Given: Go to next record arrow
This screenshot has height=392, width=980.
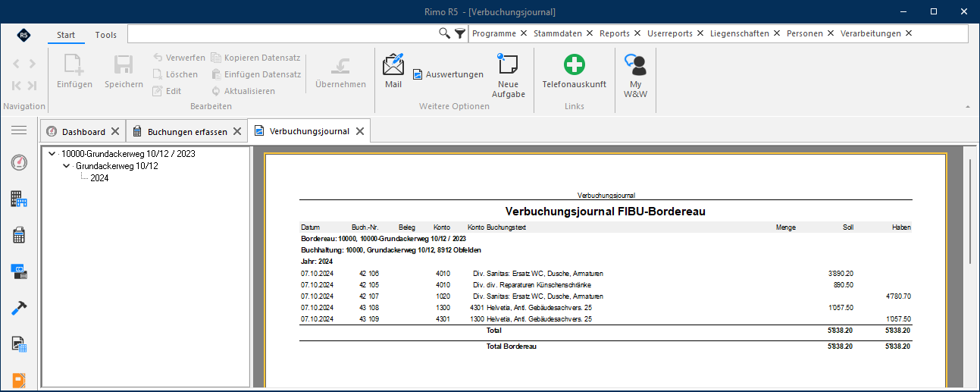Looking at the screenshot, I should 32,64.
